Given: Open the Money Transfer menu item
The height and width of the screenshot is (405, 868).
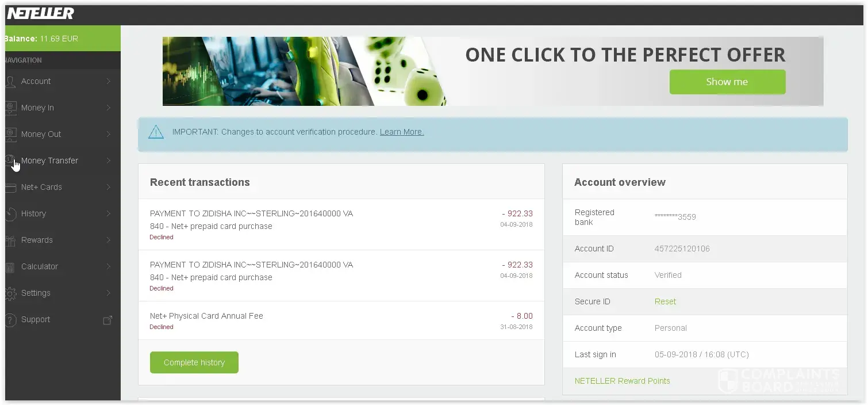Looking at the screenshot, I should 49,161.
